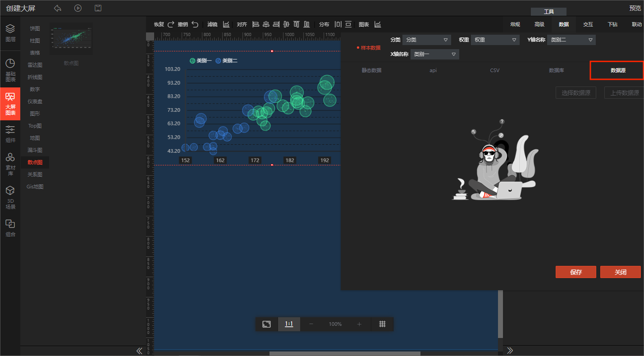Switch to the 联动 tab
Image resolution: width=644 pixels, height=356 pixels.
[x=637, y=24]
